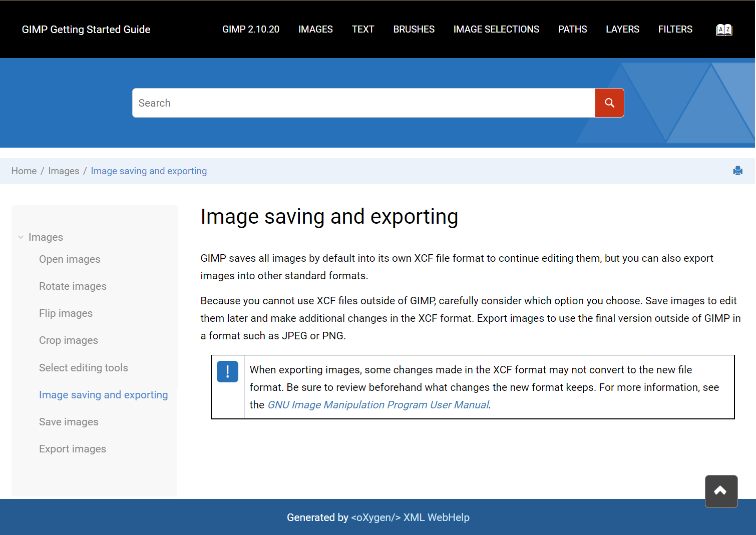Open the Save images topic
Viewport: 756px width, 535px height.
pyautogui.click(x=69, y=422)
